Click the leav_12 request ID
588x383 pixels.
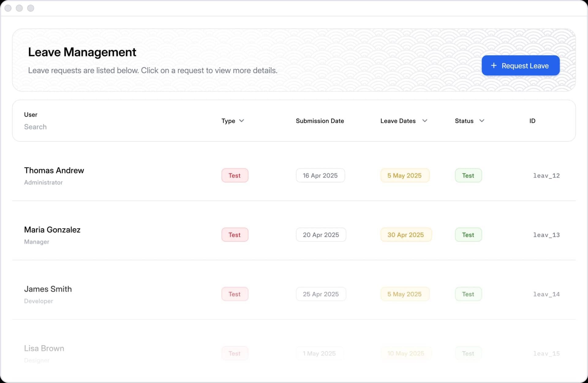pyautogui.click(x=546, y=176)
